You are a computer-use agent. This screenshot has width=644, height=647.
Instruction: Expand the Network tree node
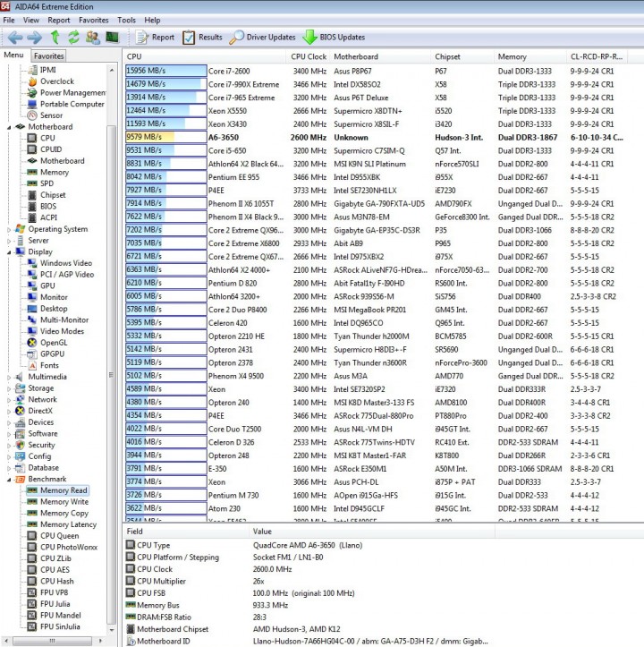[9, 400]
